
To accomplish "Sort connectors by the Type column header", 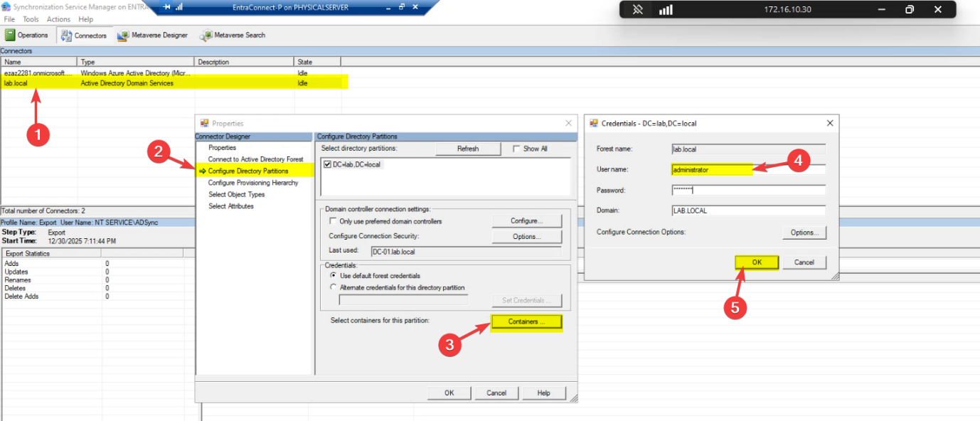I will 136,62.
